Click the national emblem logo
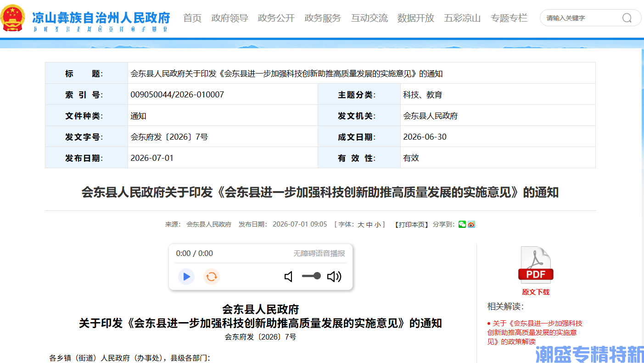The height and width of the screenshot is (363, 644). [x=13, y=18]
